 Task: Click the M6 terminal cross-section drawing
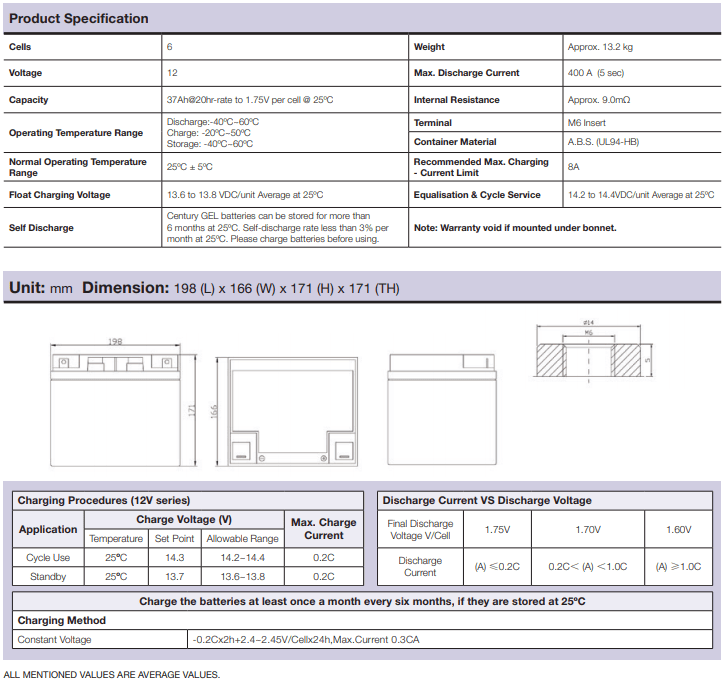[x=588, y=353]
